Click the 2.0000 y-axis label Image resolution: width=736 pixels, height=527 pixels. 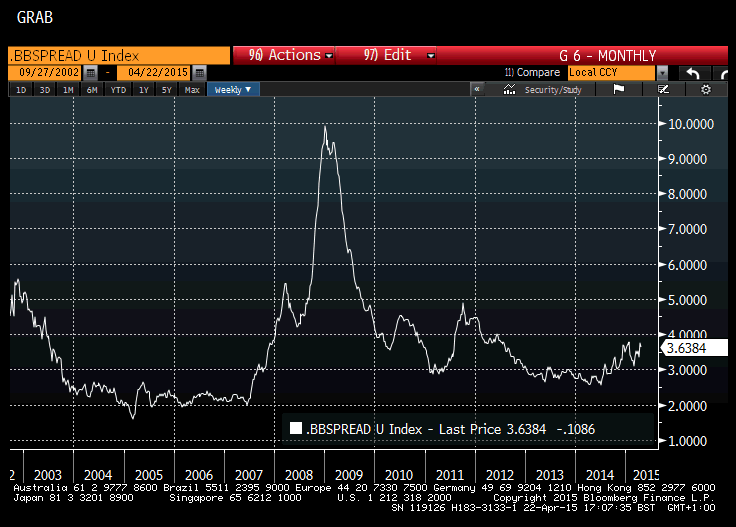point(687,406)
